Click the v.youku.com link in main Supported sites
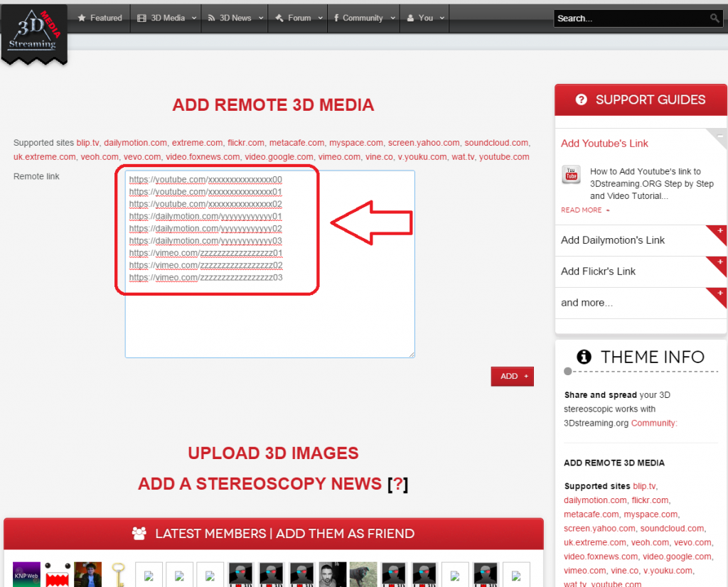728x587 pixels. tap(422, 157)
